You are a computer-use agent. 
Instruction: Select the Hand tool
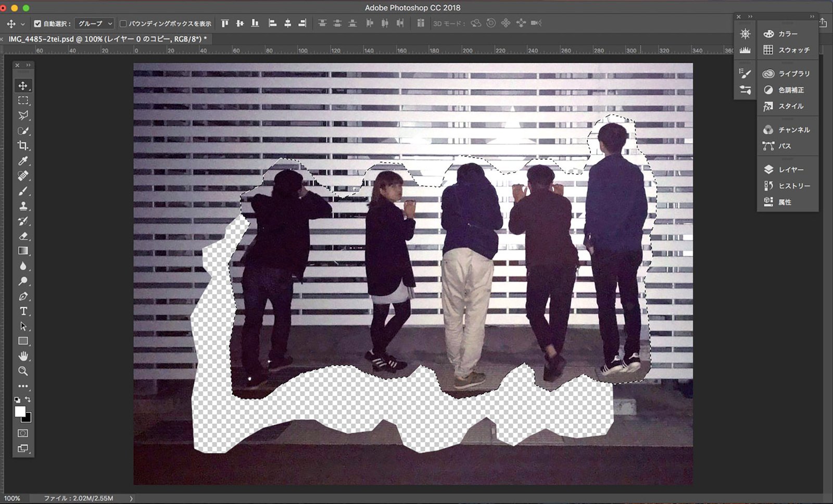point(23,356)
